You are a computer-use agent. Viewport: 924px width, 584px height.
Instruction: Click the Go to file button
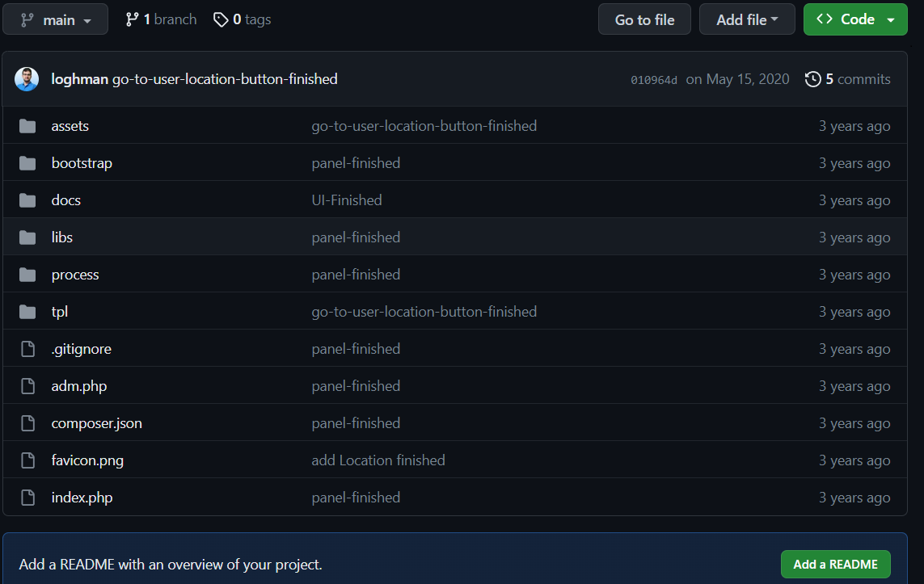[644, 19]
